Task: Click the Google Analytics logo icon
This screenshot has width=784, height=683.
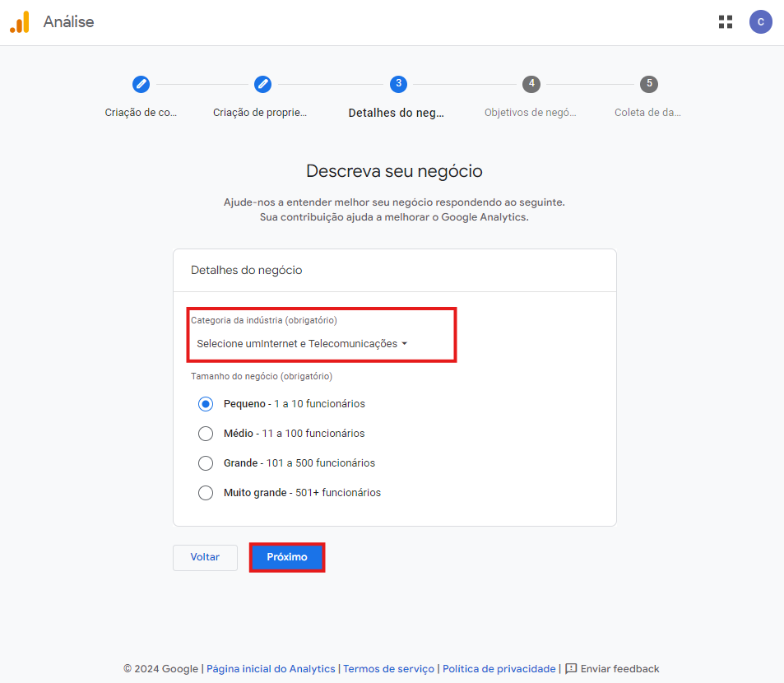Action: pos(20,22)
